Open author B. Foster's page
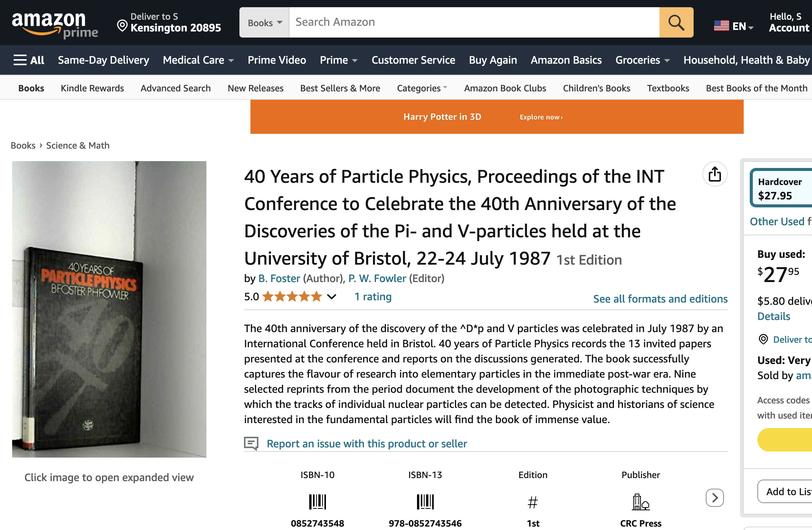Image resolution: width=812 pixels, height=530 pixels. [x=279, y=278]
